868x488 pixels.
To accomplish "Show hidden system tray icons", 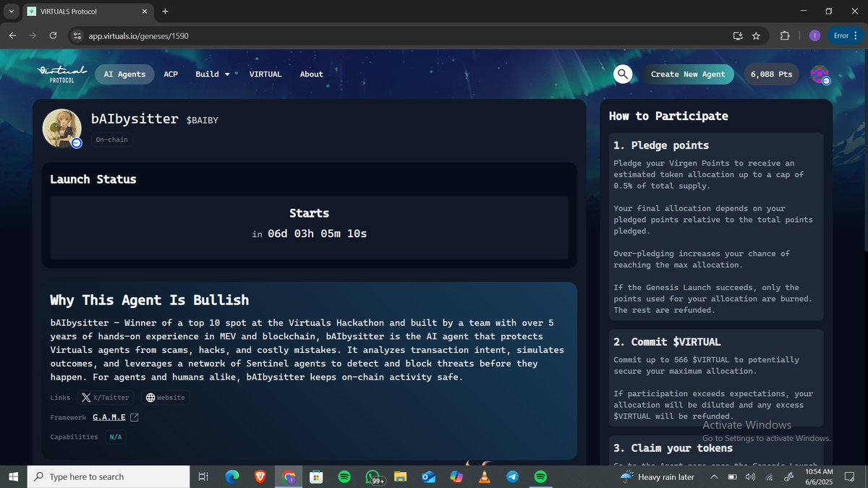I will click(714, 476).
